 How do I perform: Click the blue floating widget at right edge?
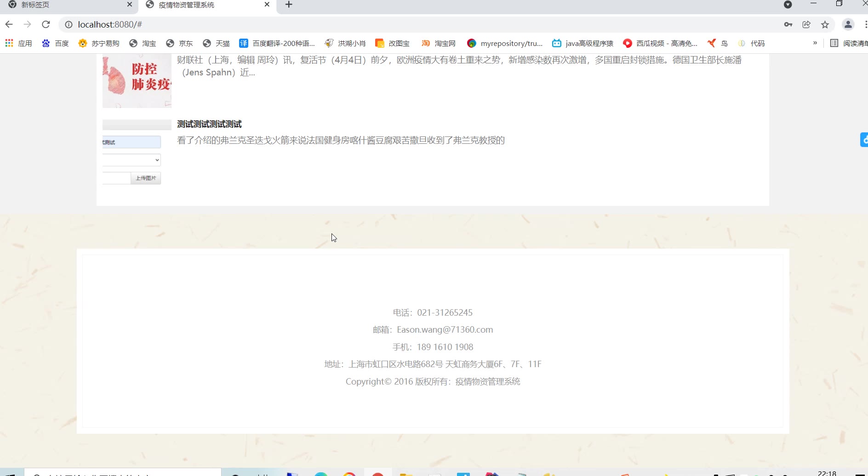(x=864, y=140)
